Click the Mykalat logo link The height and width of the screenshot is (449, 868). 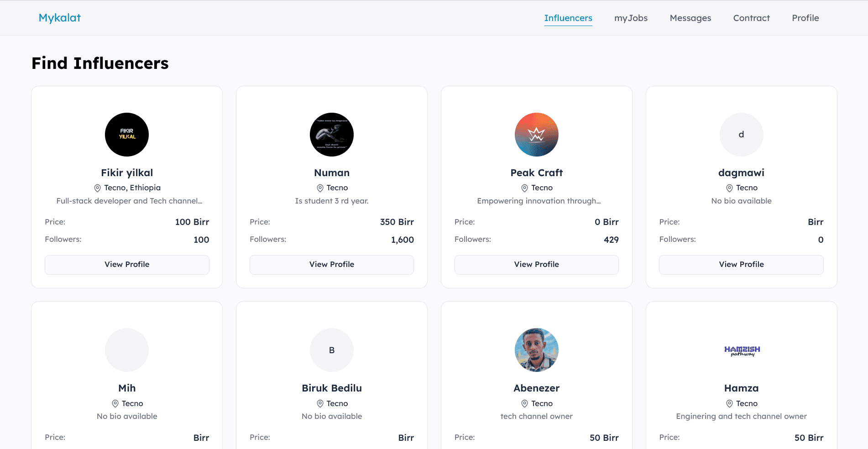tap(60, 18)
